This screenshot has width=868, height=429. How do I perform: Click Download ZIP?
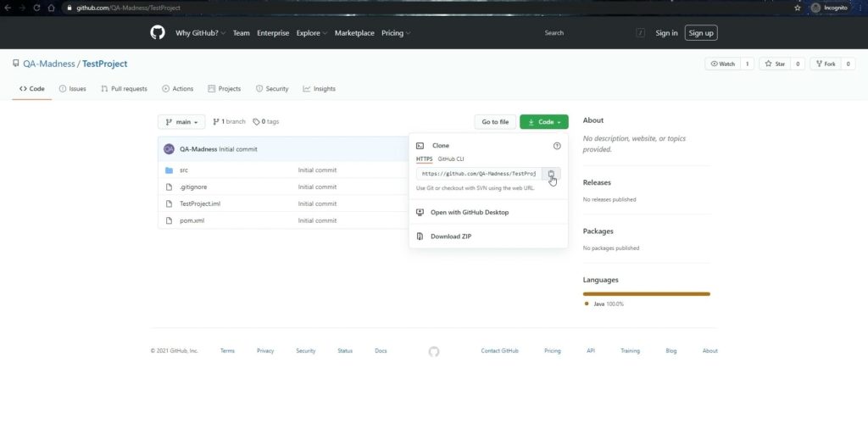[x=451, y=237]
